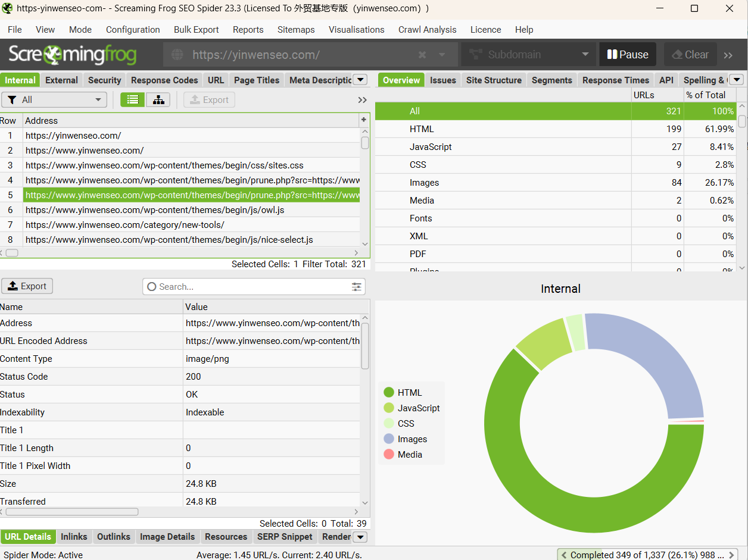Open the Crawl Analysis menu
The image size is (748, 560).
point(427,30)
